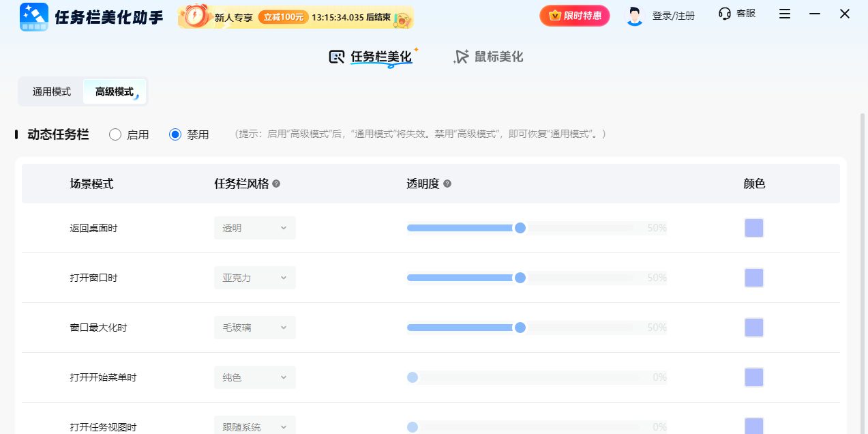
Task: Open the 亚克力 dropdown for 打开窗口时
Action: (x=254, y=278)
